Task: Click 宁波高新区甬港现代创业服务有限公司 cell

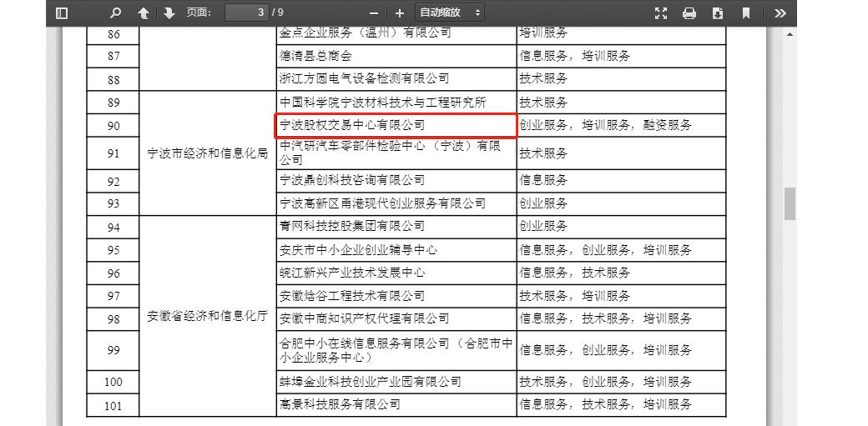Action: (x=396, y=203)
